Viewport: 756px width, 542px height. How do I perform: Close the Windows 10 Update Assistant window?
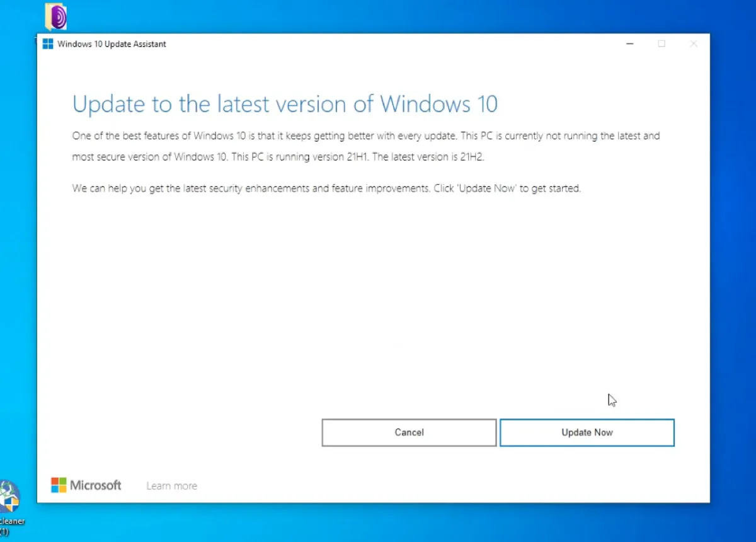[694, 43]
